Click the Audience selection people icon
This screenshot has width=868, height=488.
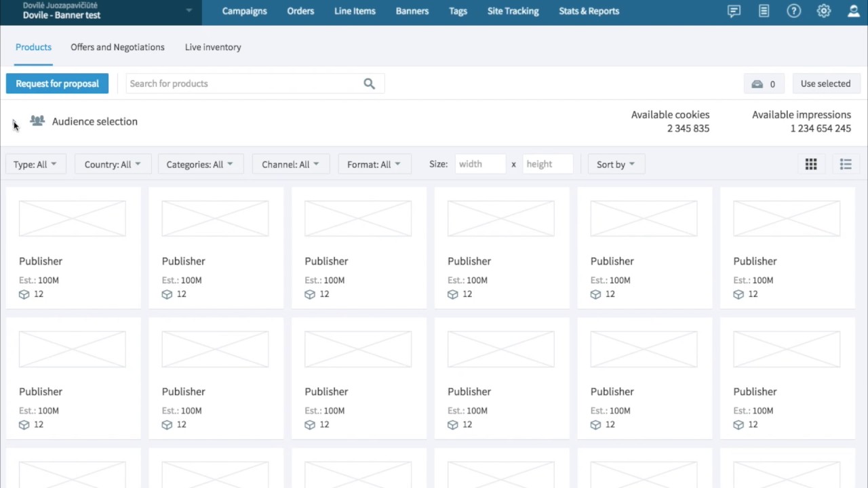(x=37, y=121)
